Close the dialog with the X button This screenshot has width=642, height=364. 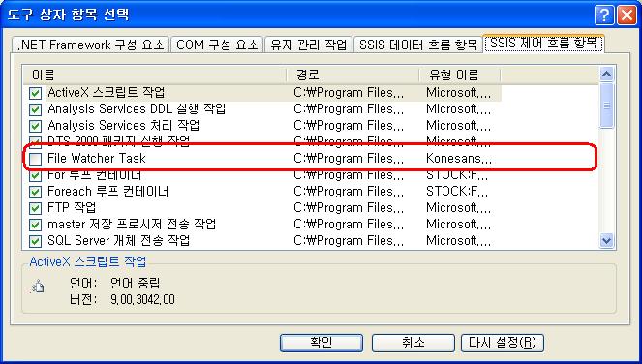click(627, 15)
